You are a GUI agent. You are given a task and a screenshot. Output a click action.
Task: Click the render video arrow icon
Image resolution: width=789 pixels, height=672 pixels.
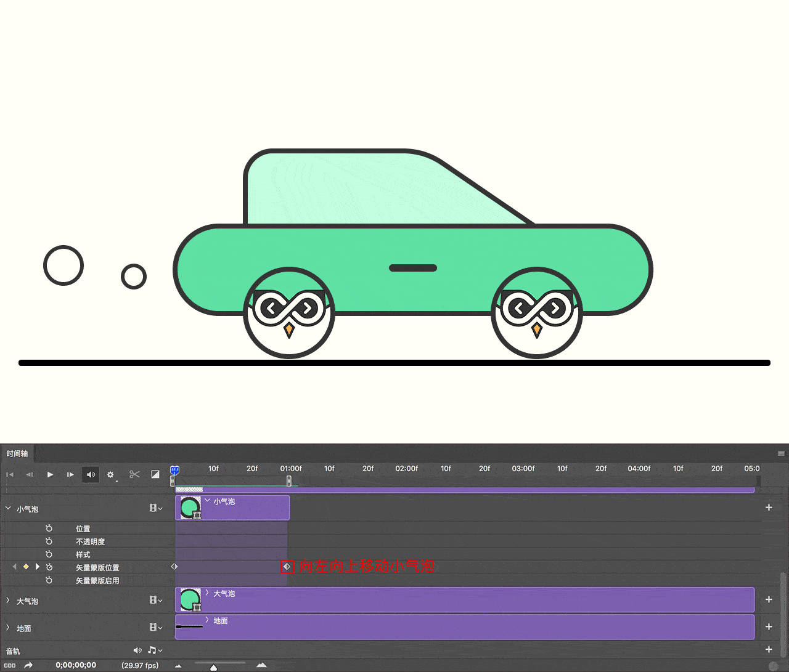(x=28, y=665)
